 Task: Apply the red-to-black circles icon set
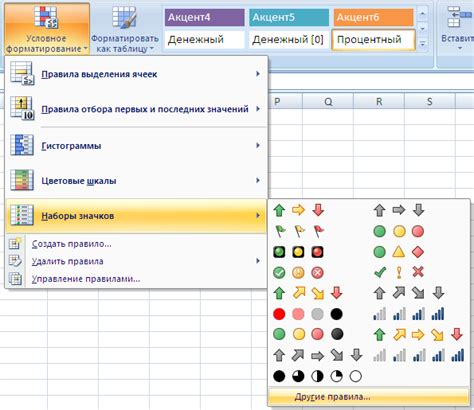pyautogui.click(x=308, y=314)
